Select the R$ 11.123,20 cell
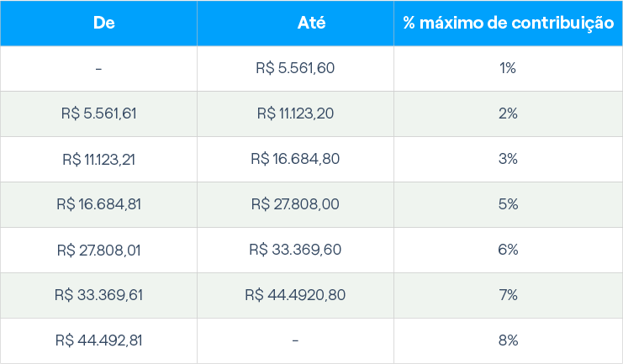Image resolution: width=623 pixels, height=364 pixels. [x=295, y=113]
